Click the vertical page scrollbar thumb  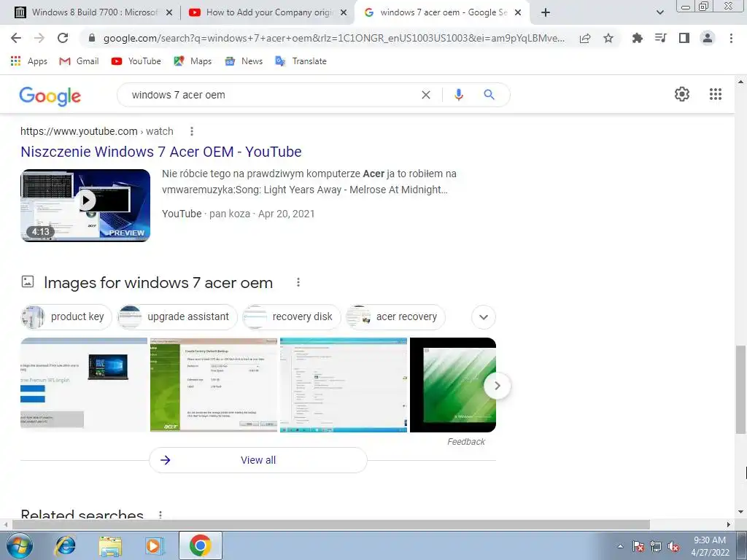[x=740, y=389]
